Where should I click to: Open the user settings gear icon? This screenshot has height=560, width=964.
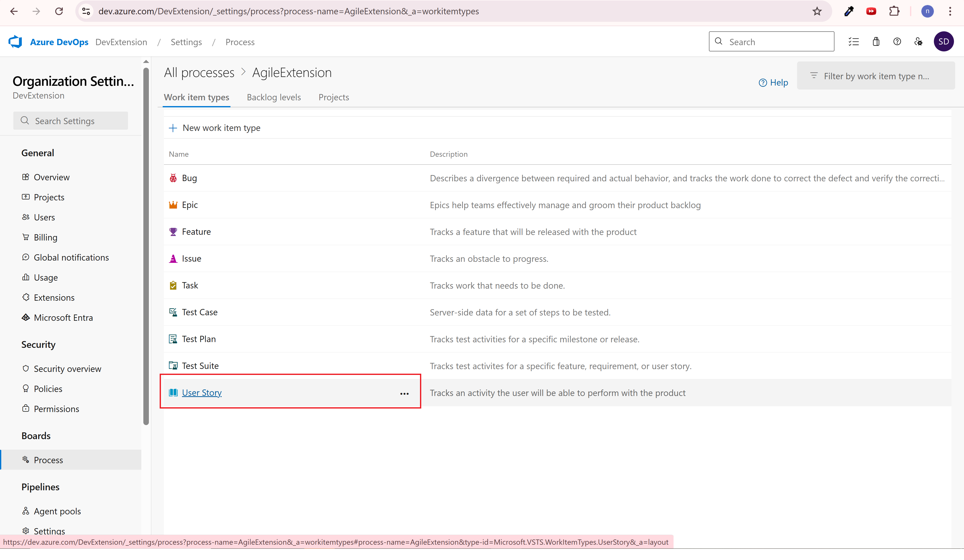click(918, 42)
